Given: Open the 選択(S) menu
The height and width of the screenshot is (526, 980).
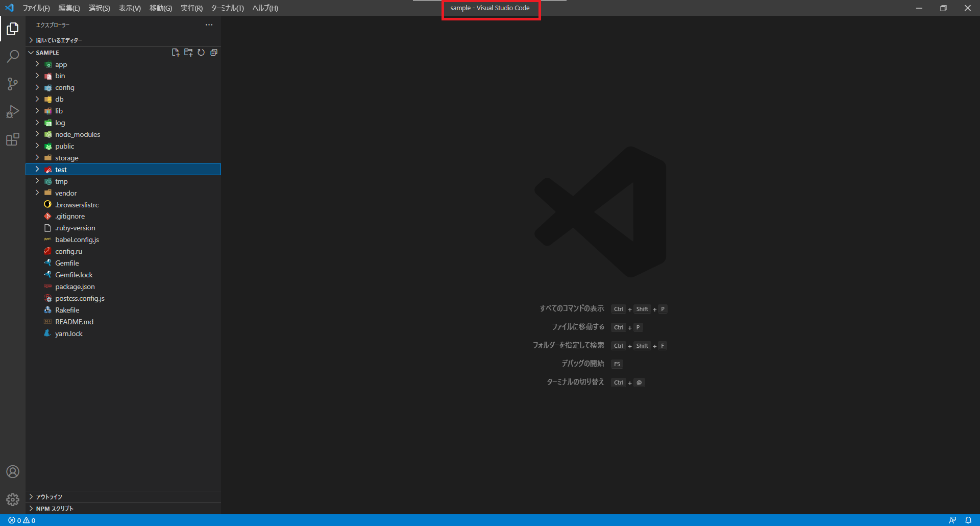Looking at the screenshot, I should (x=99, y=8).
